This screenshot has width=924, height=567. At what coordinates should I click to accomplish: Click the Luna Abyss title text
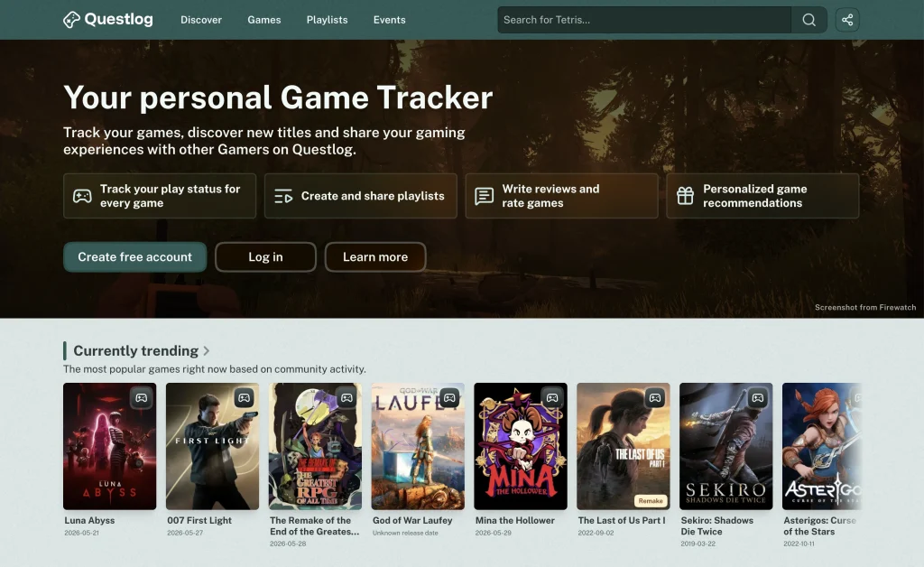tap(89, 520)
